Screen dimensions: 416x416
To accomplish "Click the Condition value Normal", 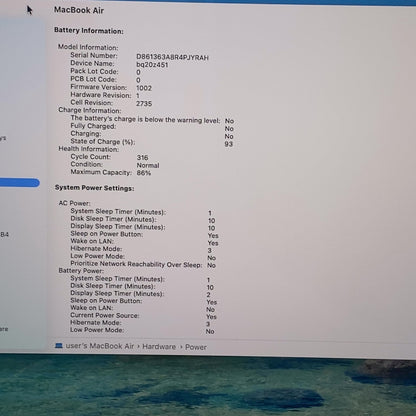I will tap(148, 165).
